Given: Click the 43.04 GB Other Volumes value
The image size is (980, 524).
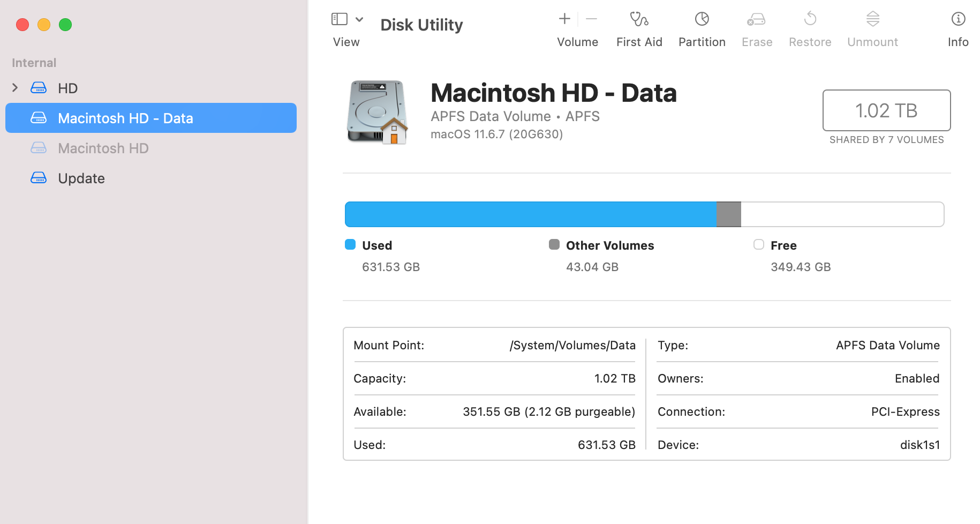Looking at the screenshot, I should [592, 267].
